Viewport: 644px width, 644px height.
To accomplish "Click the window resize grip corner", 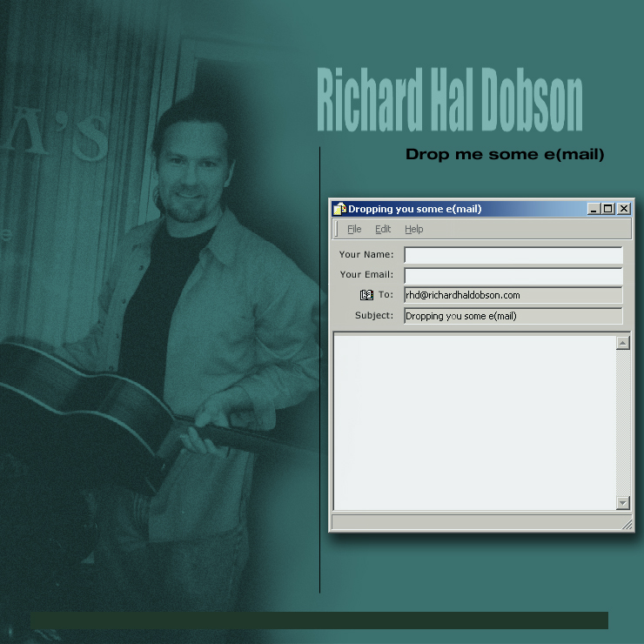I will click(627, 524).
